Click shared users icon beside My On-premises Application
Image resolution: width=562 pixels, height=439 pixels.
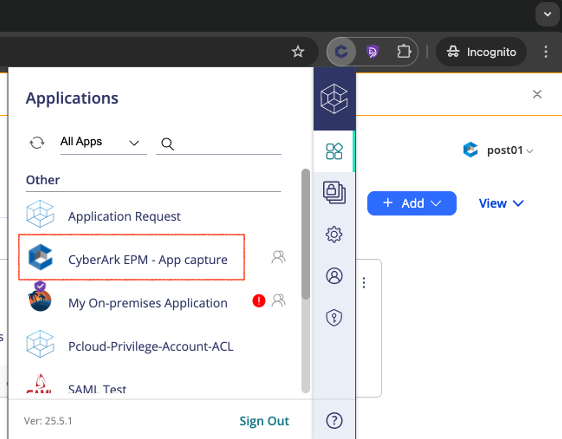278,300
